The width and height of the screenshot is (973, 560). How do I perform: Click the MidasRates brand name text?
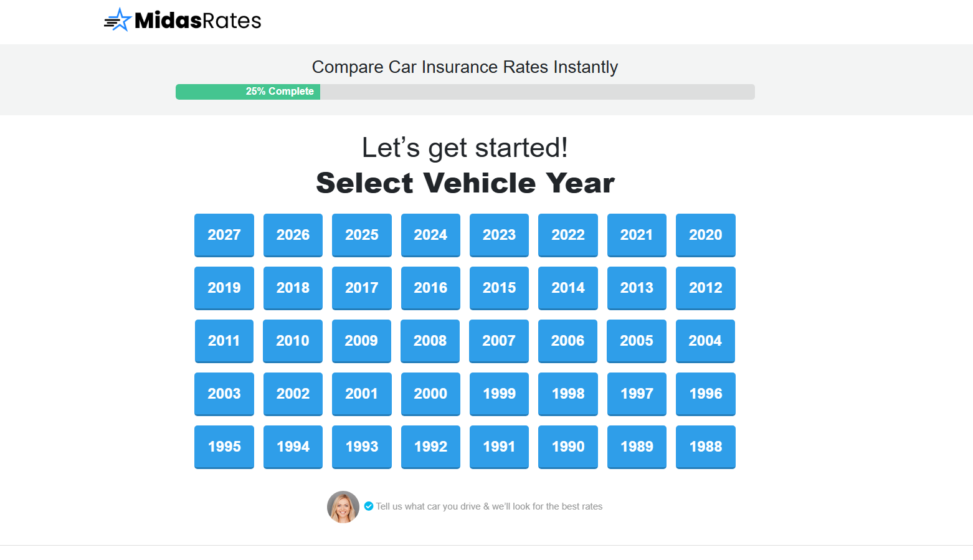click(198, 21)
